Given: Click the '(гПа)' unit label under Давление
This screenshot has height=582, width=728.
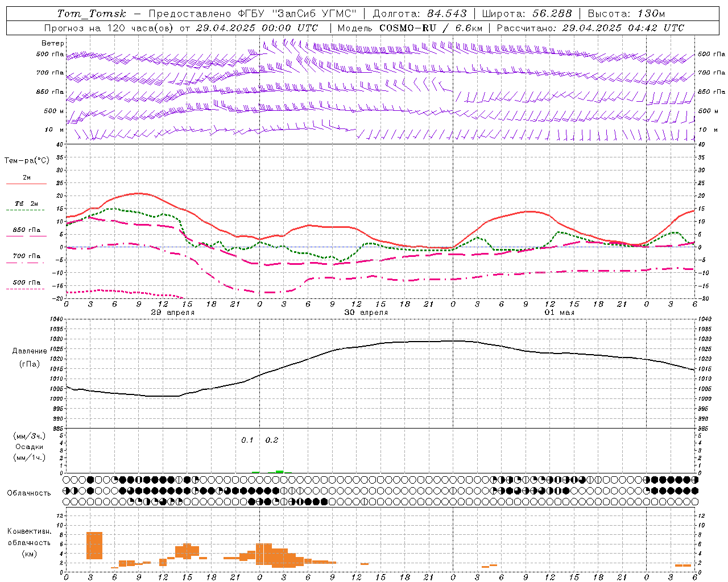Looking at the screenshot, I should point(30,364).
